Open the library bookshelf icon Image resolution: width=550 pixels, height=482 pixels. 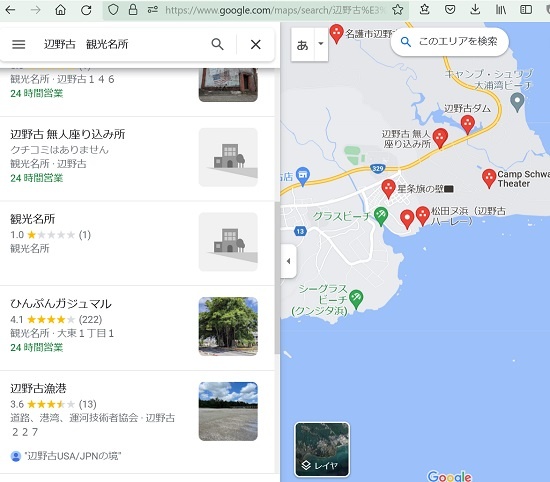[501, 9]
